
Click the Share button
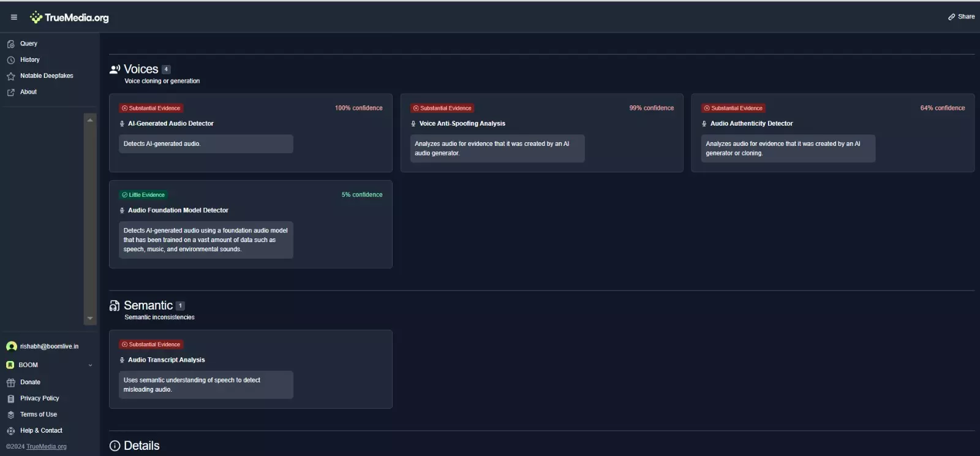(961, 17)
